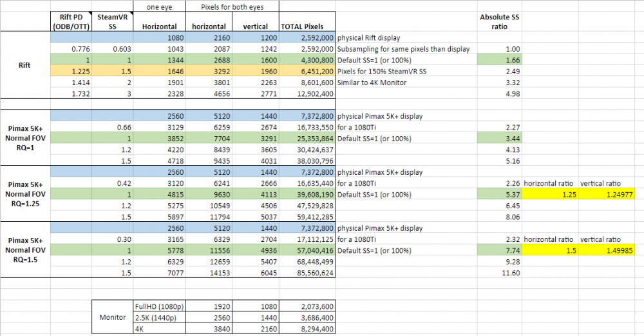Click the 'Monitor' label cell
Screen dimensions: 644x336
tap(113, 317)
